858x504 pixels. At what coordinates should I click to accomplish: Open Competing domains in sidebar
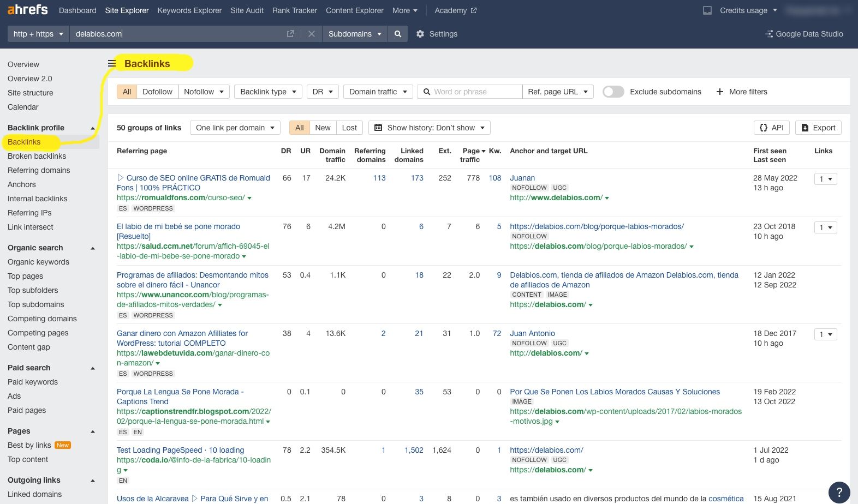(42, 319)
